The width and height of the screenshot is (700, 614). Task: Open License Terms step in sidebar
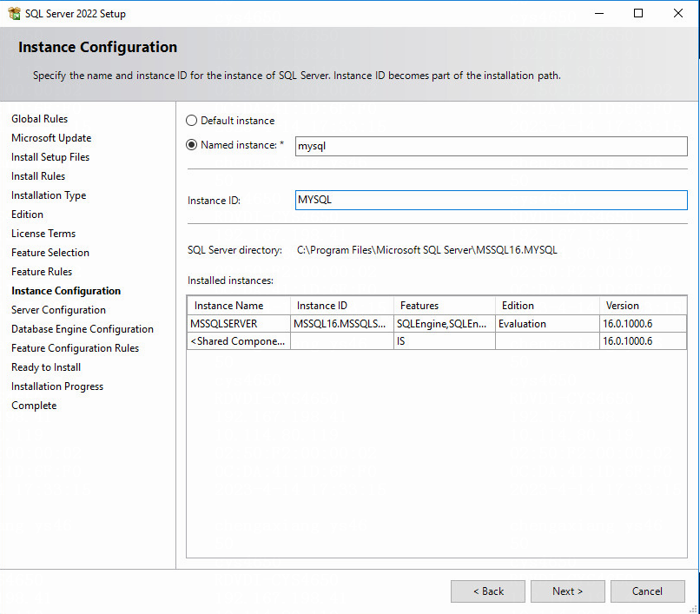[43, 234]
